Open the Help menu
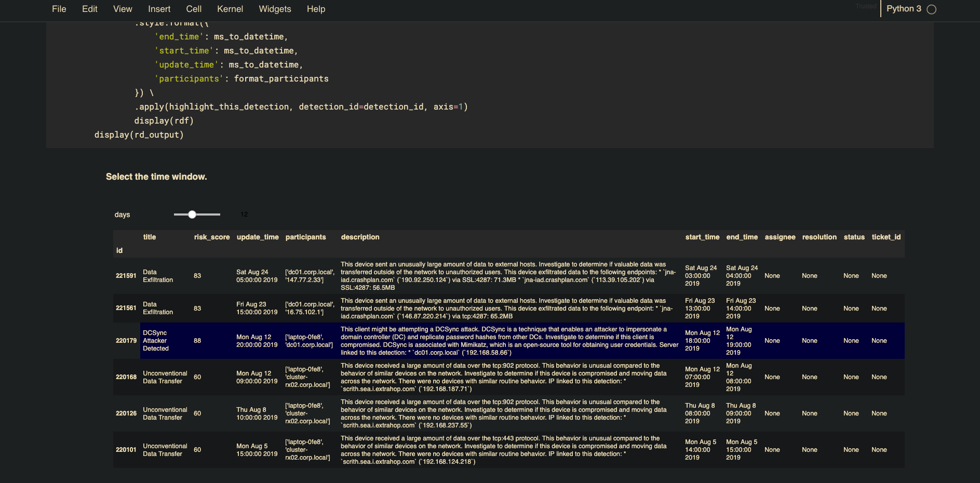The image size is (980, 483). point(316,9)
